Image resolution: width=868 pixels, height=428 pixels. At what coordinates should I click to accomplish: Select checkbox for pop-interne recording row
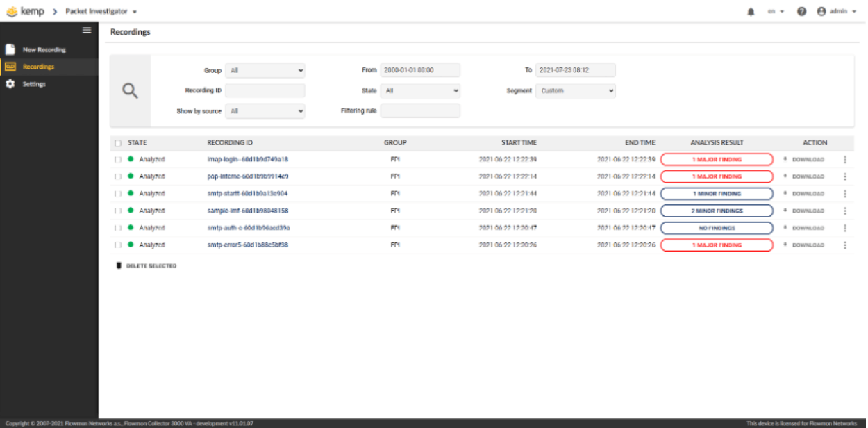coord(118,176)
